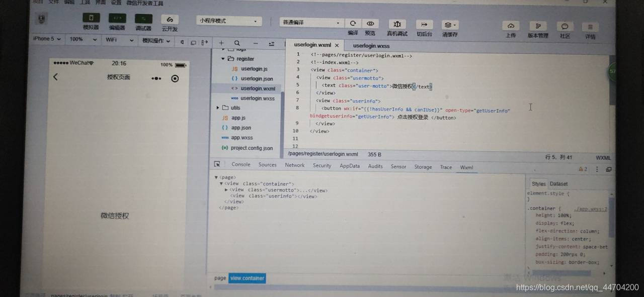The height and width of the screenshot is (297, 644).
Task: Switch to the Dataset pane tab
Action: tap(558, 184)
